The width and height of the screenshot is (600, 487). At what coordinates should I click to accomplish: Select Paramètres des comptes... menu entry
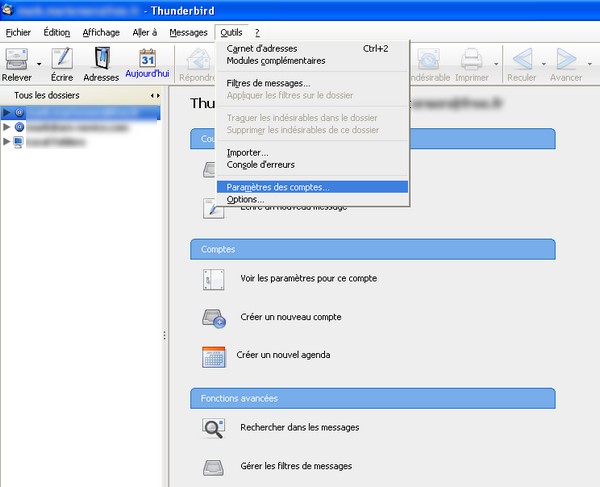coord(313,187)
